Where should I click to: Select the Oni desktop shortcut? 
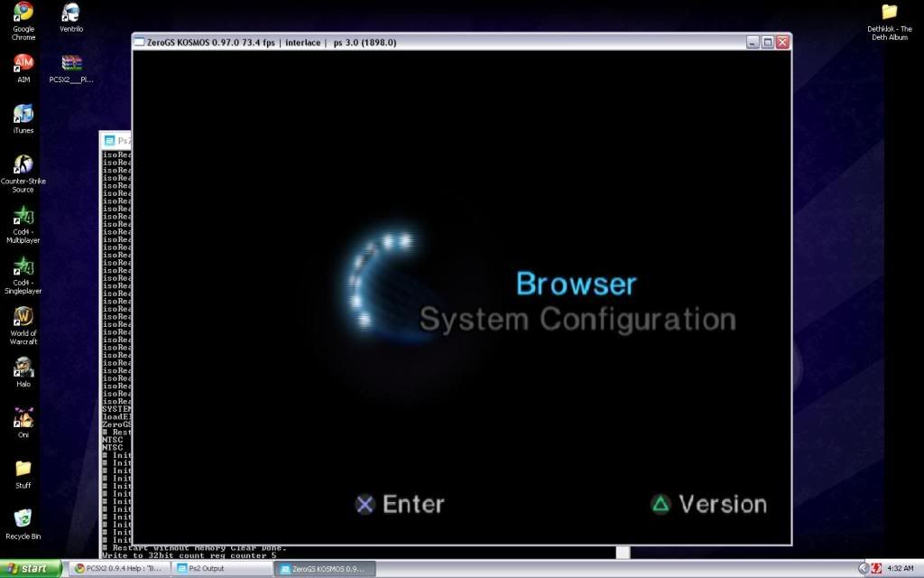pyautogui.click(x=23, y=423)
